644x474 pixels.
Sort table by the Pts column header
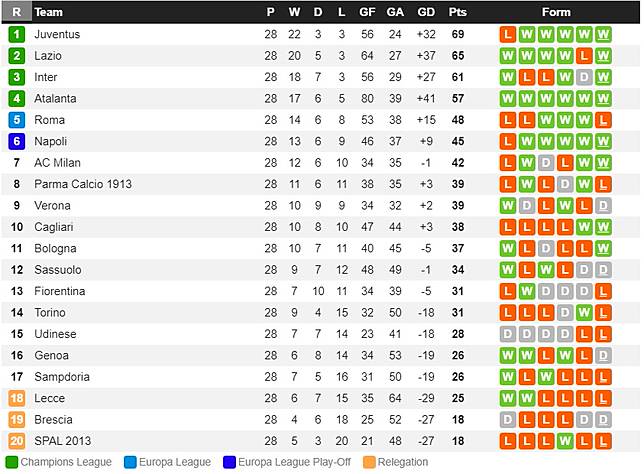[x=458, y=12]
